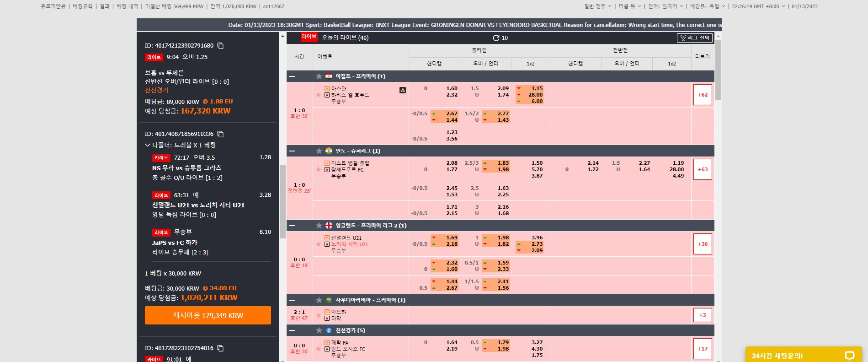Click the 잉글랜드 flag icon
Image resolution: width=868 pixels, height=362 pixels.
point(329,225)
